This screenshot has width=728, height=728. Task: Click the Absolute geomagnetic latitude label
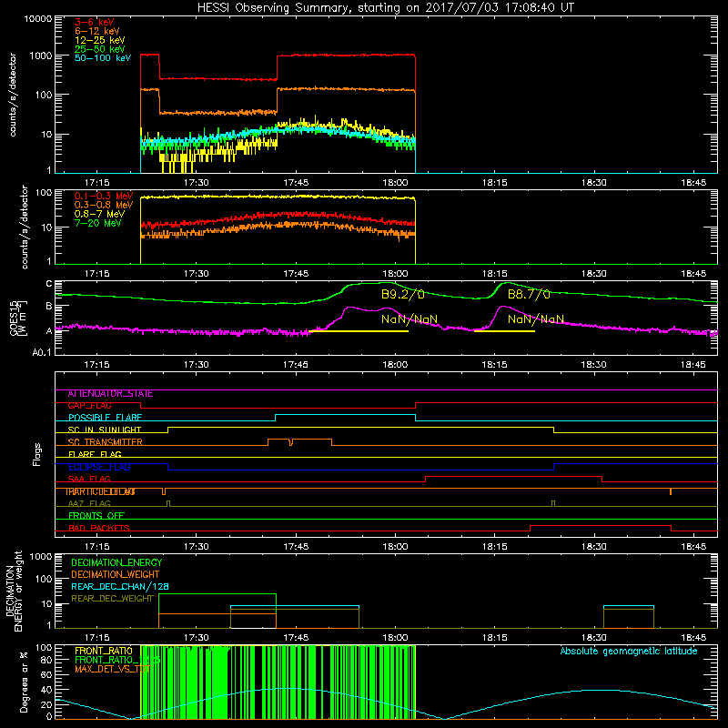click(629, 652)
